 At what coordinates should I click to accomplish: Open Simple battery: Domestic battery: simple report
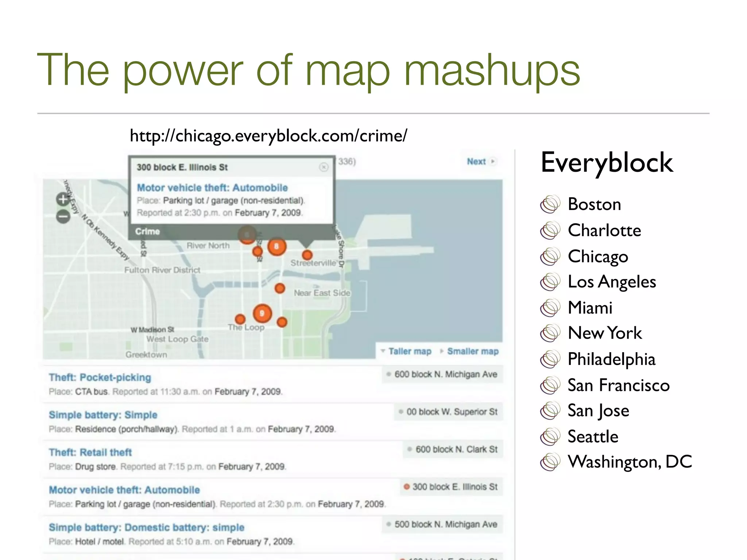pyautogui.click(x=147, y=528)
